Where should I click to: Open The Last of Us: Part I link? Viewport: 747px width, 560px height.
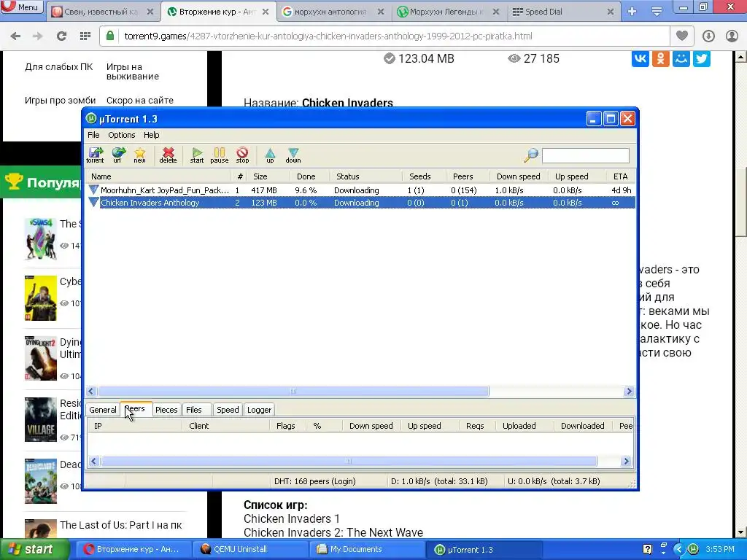point(121,525)
